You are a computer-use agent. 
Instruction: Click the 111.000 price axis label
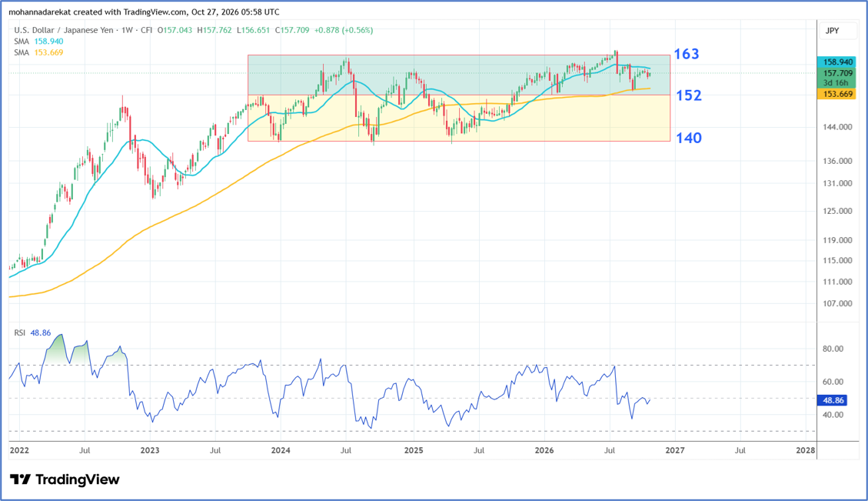coord(837,282)
